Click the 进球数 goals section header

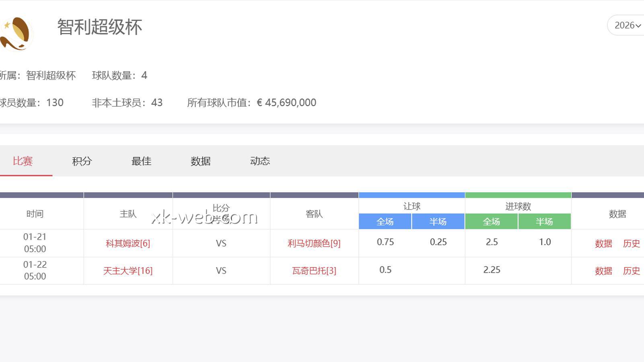point(518,206)
